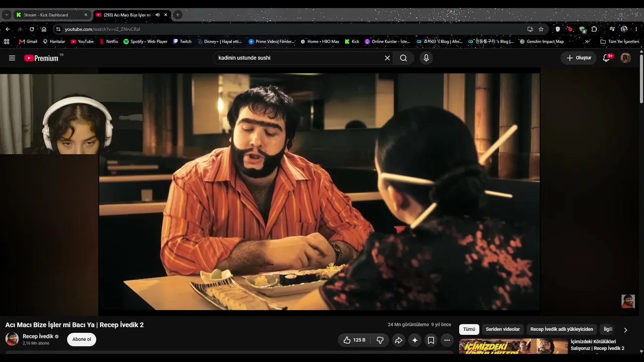This screenshot has height=362, width=644.
Task: Bookmark this page with the star
Action: (541, 29)
